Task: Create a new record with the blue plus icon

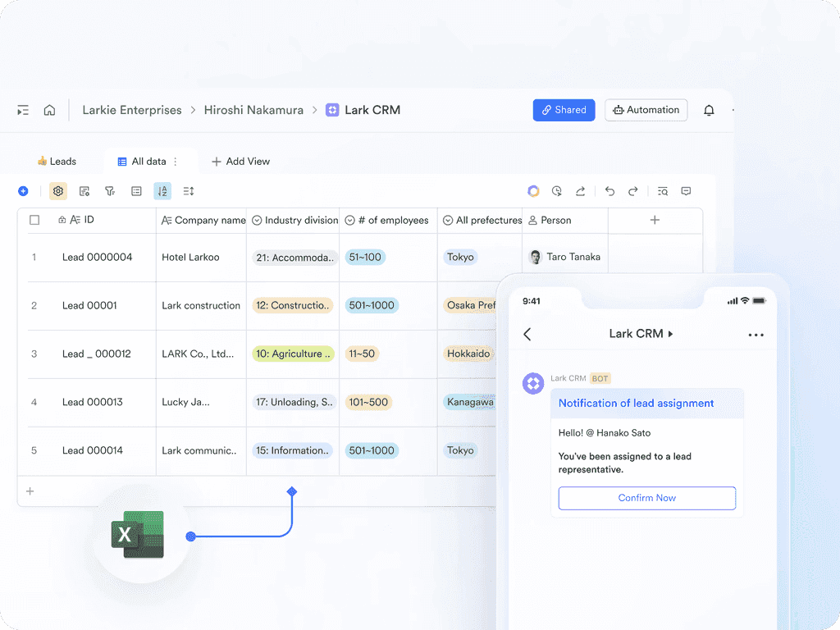Action: [x=24, y=190]
